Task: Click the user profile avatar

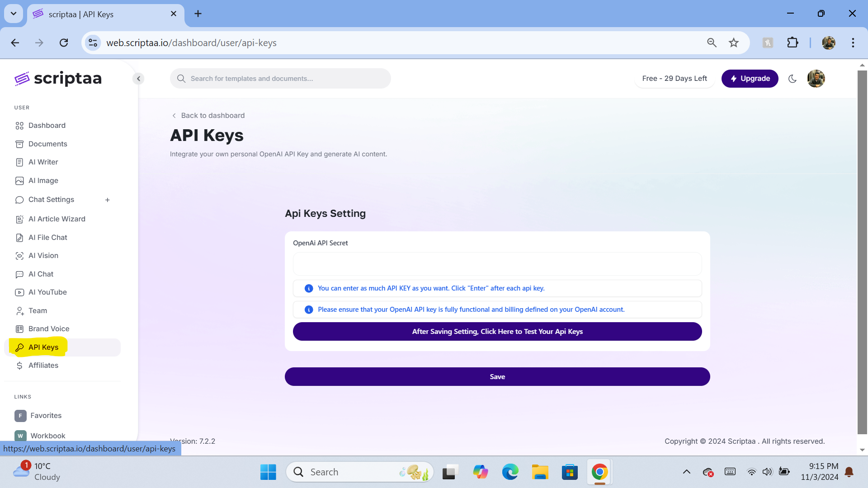Action: [816, 79]
